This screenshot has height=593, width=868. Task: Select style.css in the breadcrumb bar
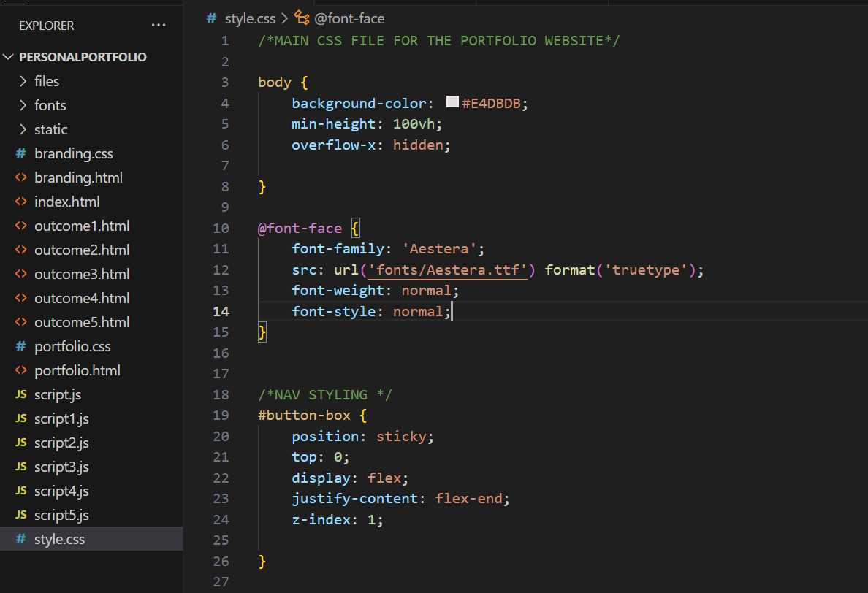click(248, 18)
